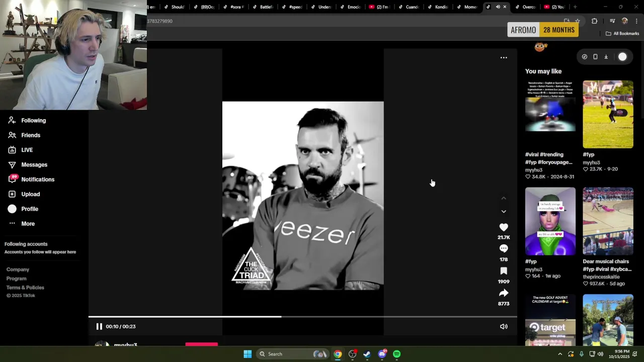Viewport: 644px width, 362px height.
Task: Open Spotify from the taskbar
Action: click(x=396, y=354)
